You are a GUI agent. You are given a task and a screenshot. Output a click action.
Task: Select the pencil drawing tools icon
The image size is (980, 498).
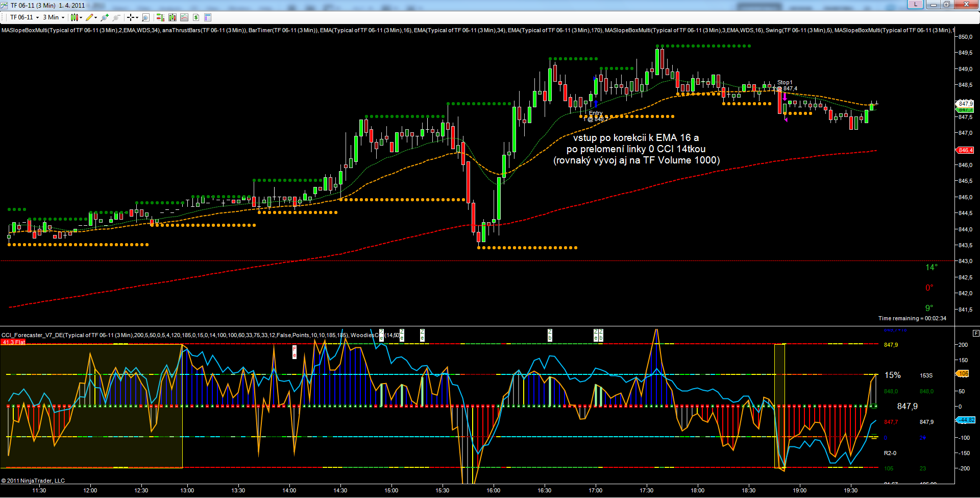(x=90, y=17)
